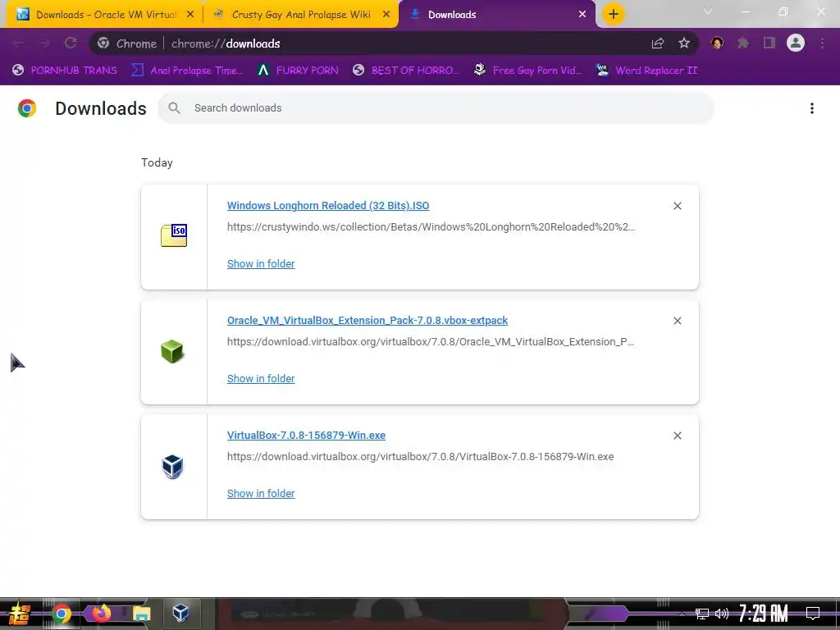Click the extension avatar icon beside star
This screenshot has width=840, height=630.
717,43
